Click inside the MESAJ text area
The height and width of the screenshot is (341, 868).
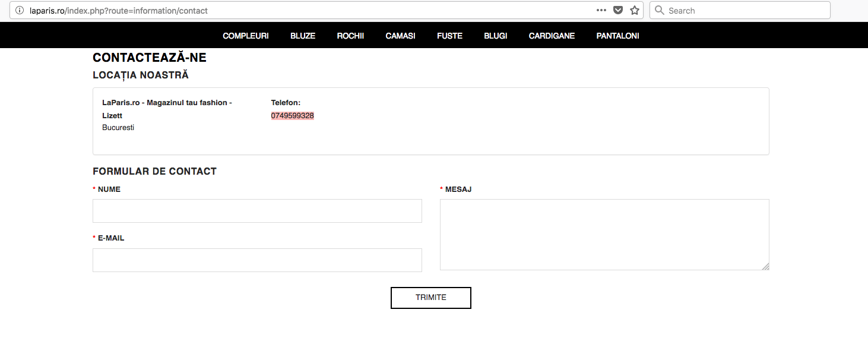pos(604,235)
